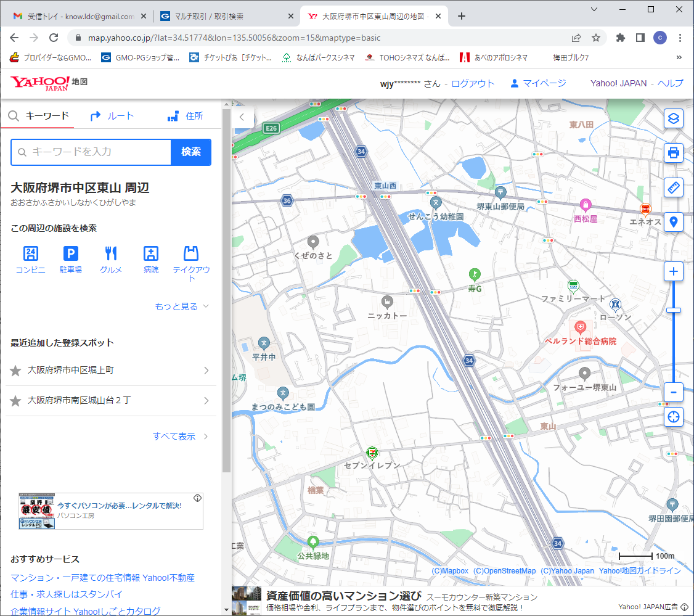Zoom in using the plus button
This screenshot has width=694, height=616.
tap(674, 272)
